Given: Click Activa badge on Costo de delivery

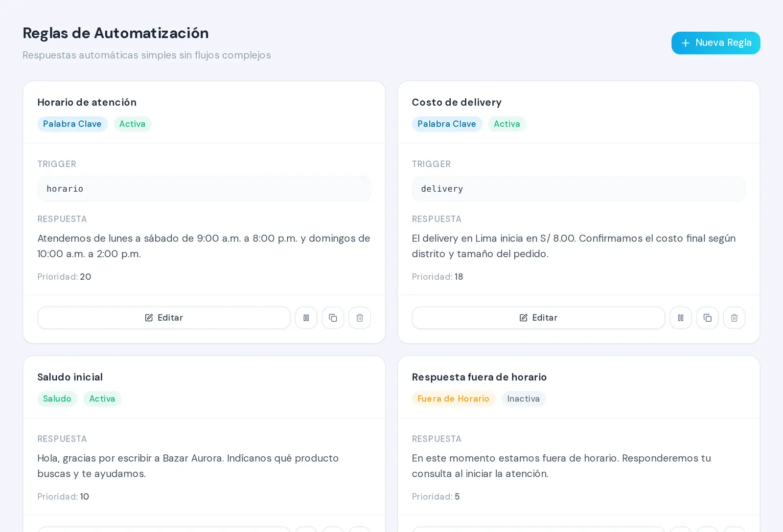Looking at the screenshot, I should point(507,124).
